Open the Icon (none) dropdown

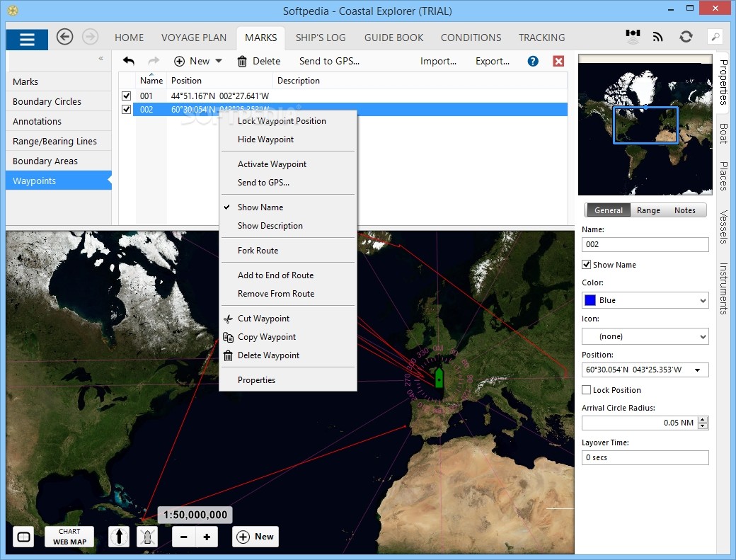(645, 336)
